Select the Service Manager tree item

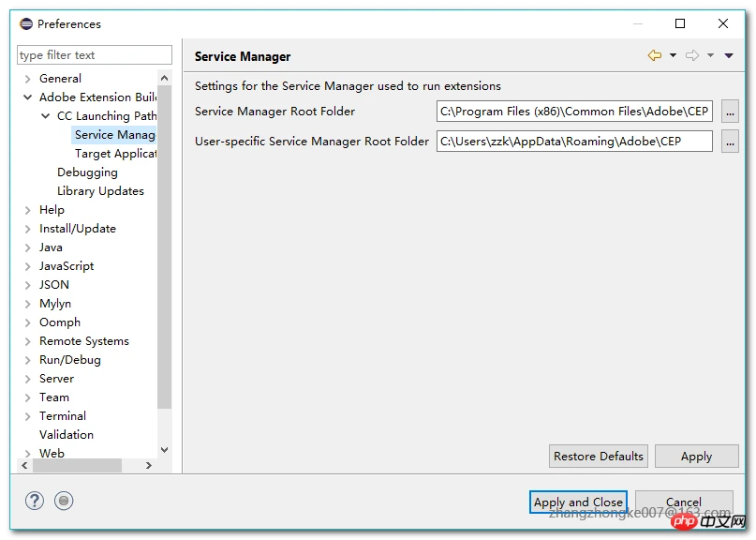[x=114, y=135]
